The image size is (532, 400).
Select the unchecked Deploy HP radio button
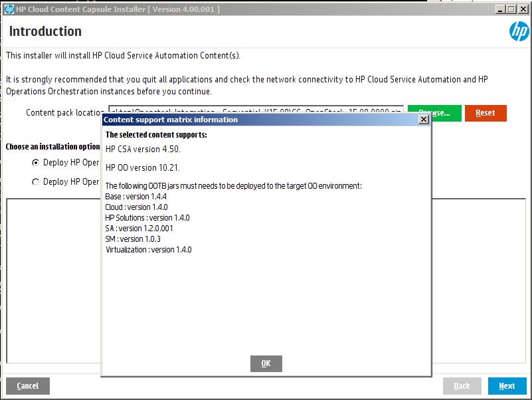(35, 182)
